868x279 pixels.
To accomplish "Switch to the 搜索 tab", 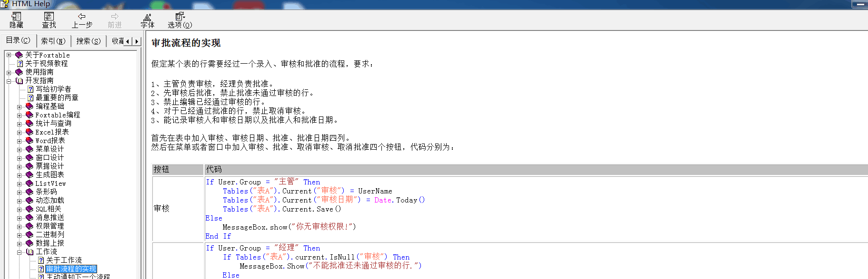I will 89,41.
